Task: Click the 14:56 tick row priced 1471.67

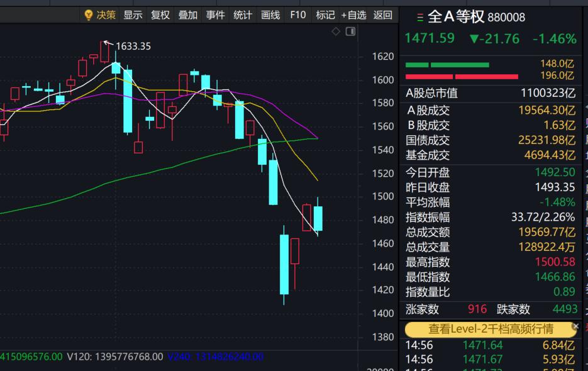Action: (x=491, y=360)
